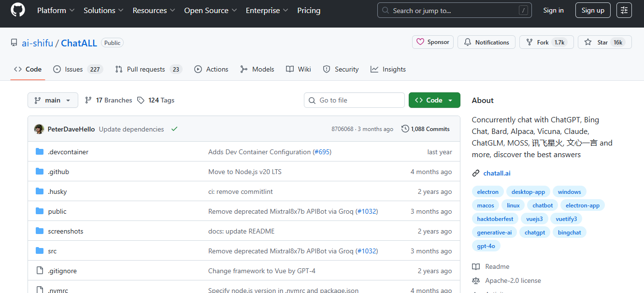Open the 1,088 Commits history
The width and height of the screenshot is (644, 293).
[x=426, y=129]
